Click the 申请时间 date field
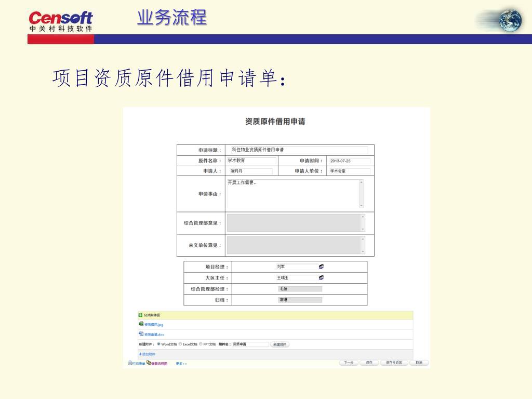 349,161
